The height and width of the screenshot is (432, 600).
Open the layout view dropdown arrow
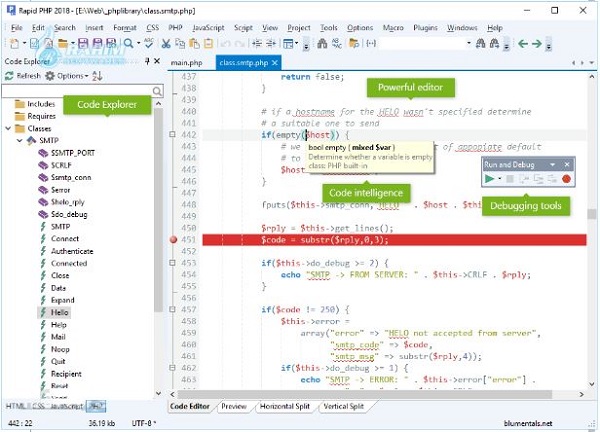click(296, 43)
